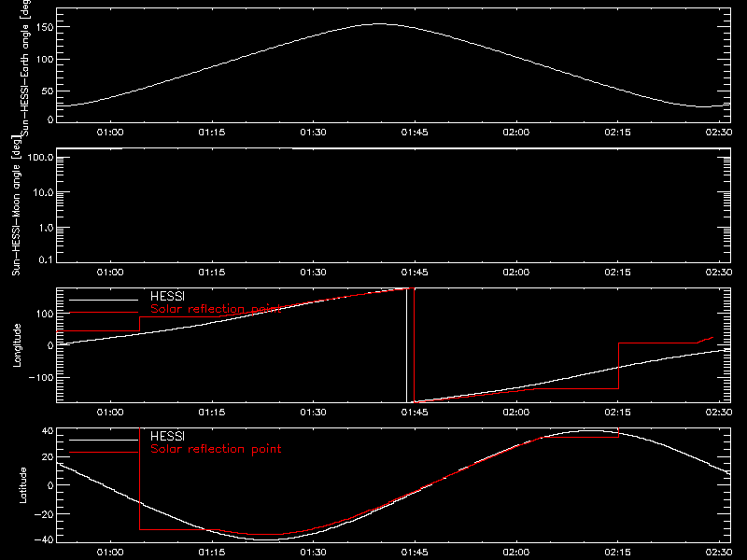Click HESSI legend text in Longitude plot
The height and width of the screenshot is (560, 747).
tap(167, 296)
